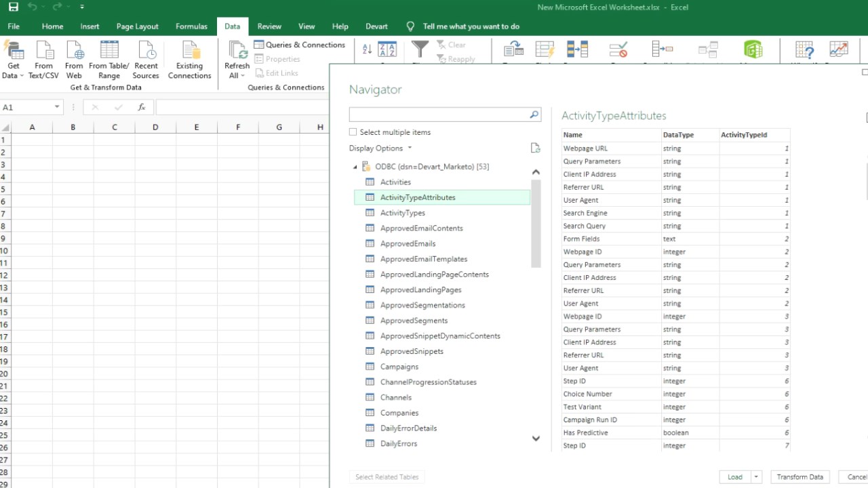Open the Refresh All dropdown arrow
The image size is (868, 488).
pos(243,75)
